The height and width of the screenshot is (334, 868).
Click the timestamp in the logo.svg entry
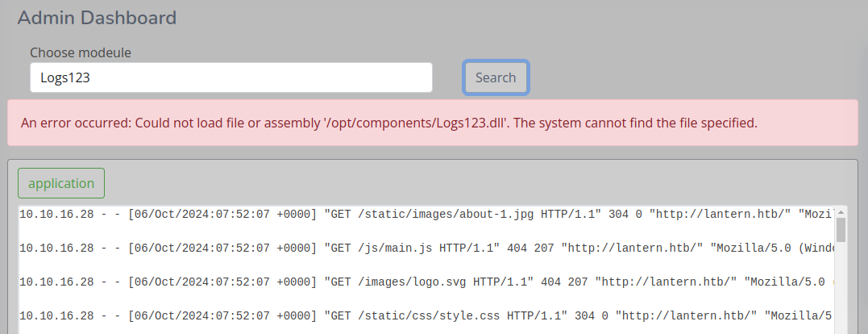coord(222,282)
